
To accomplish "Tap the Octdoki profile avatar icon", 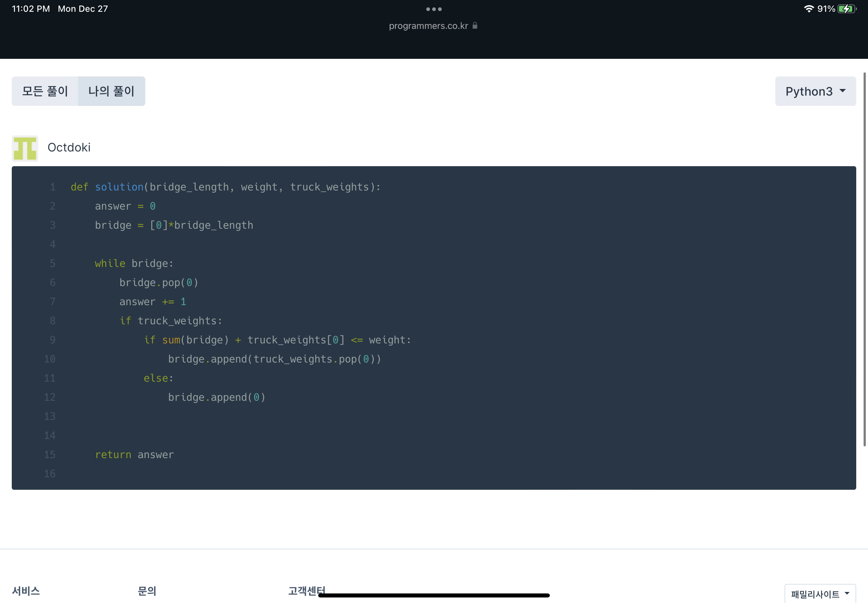I will 25,149.
